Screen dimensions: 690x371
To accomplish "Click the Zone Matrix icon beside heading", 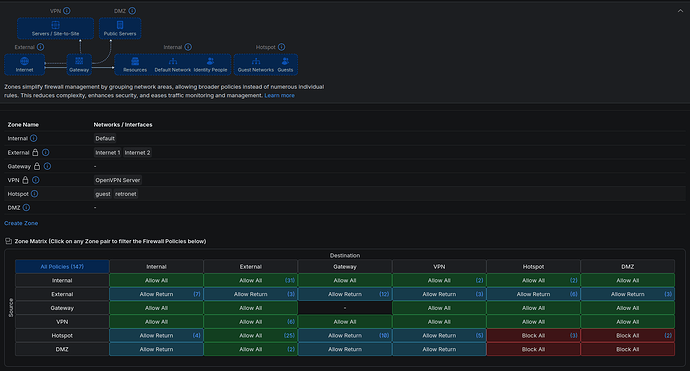I will [x=8, y=241].
